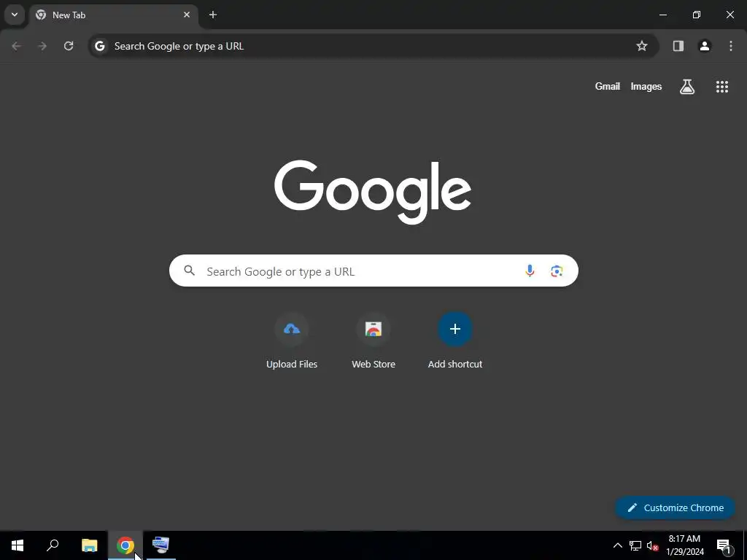Start voice search with microphone
The width and height of the screenshot is (747, 560).
tap(530, 271)
